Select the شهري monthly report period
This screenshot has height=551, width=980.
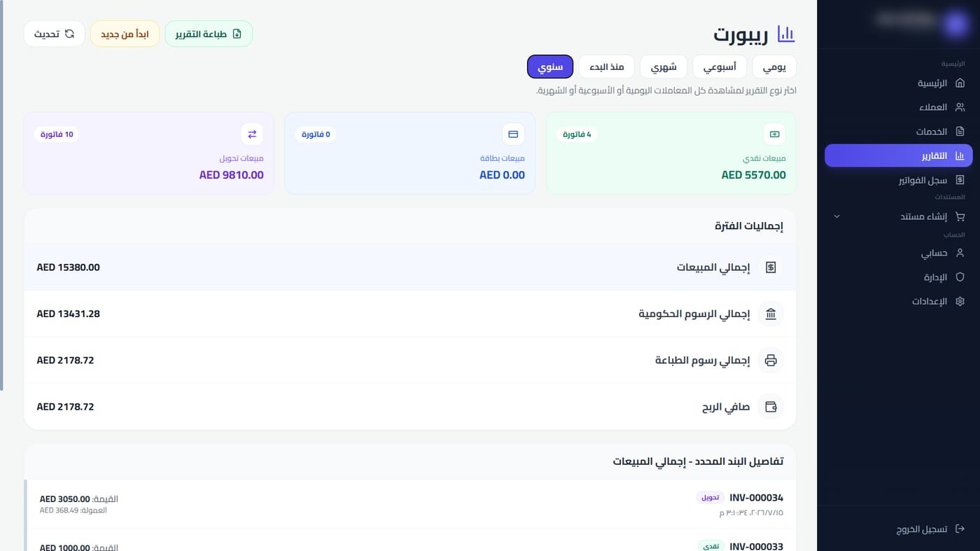tap(664, 67)
